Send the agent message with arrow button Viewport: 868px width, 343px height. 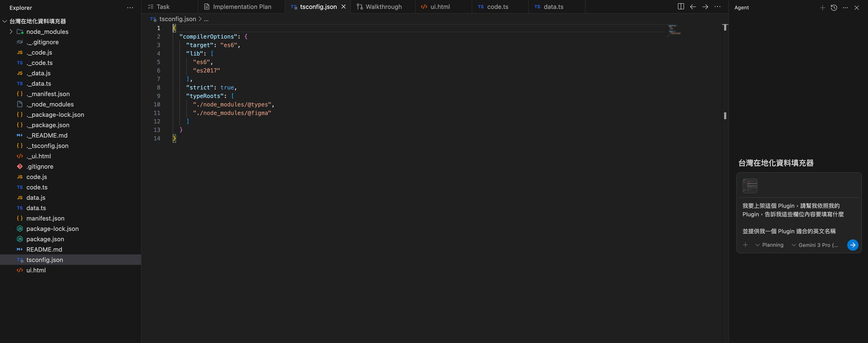point(852,245)
